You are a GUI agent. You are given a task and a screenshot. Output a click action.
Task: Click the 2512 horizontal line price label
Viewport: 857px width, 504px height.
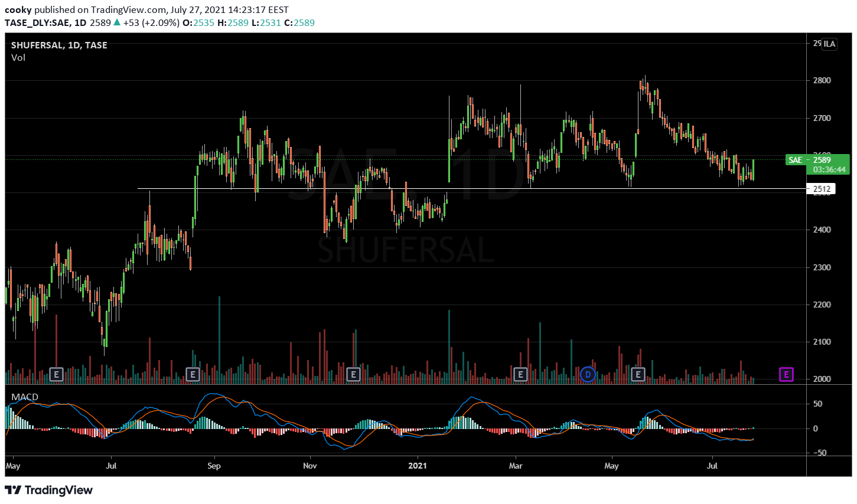(822, 189)
